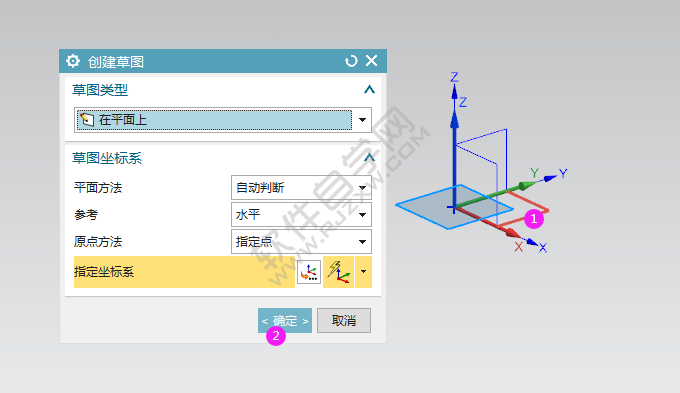680x393 pixels.
Task: Click the 草图坐标系 section header
Action: (x=107, y=158)
